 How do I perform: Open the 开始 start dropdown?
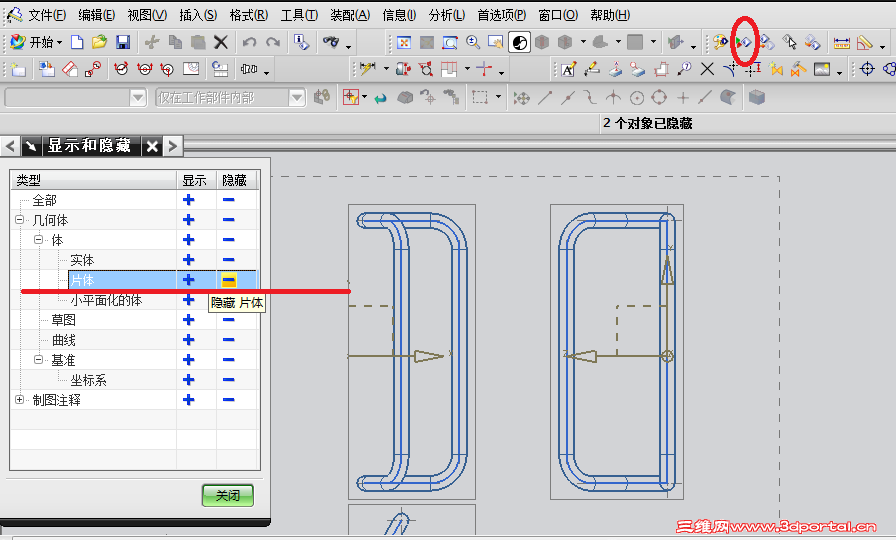point(37,42)
